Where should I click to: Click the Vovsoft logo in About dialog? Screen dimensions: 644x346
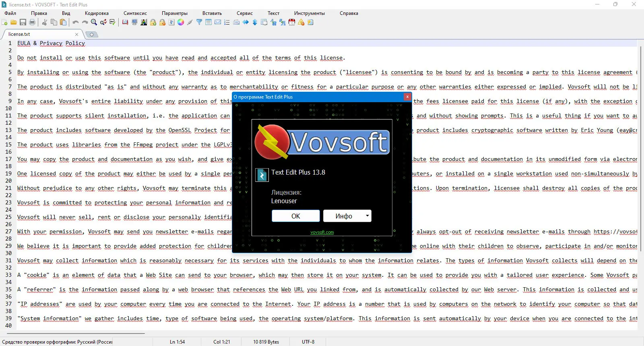point(322,142)
